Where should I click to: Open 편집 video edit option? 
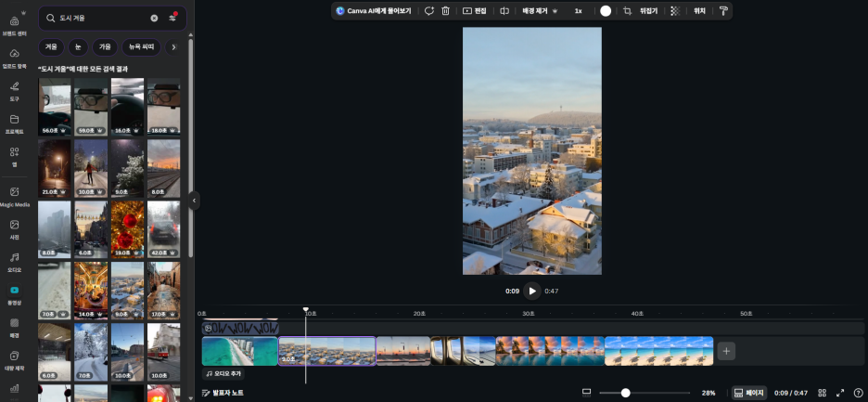pos(475,10)
